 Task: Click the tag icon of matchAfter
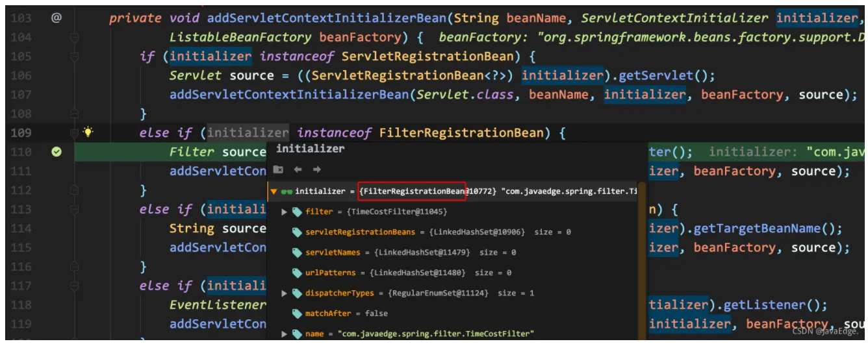click(x=297, y=314)
